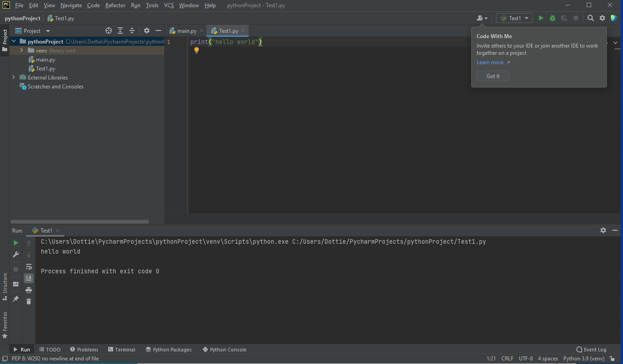
Task: Open the Code With Me user icon
Action: [482, 18]
